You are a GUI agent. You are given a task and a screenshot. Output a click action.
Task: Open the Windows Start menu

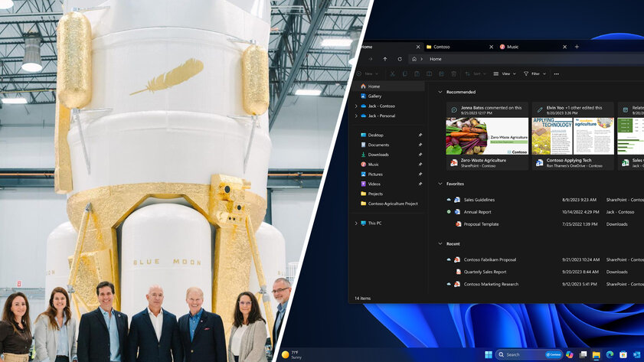click(x=489, y=354)
